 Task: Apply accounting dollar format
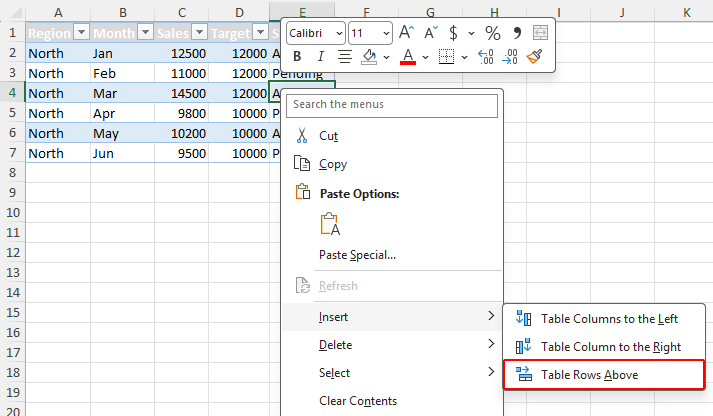453,33
